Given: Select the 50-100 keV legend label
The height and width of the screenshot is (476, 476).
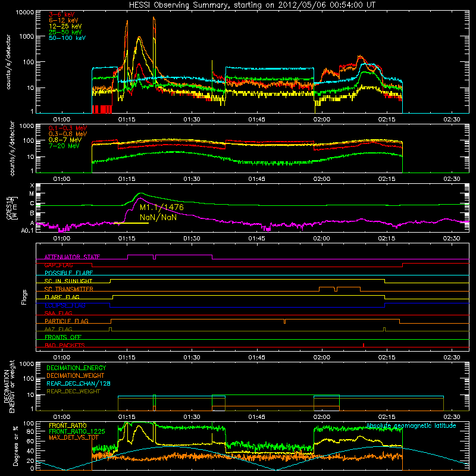Looking at the screenshot, I should 67,38.
